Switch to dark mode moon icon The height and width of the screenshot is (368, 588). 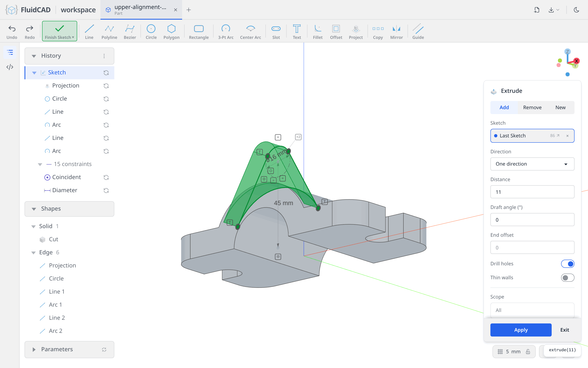(x=576, y=10)
